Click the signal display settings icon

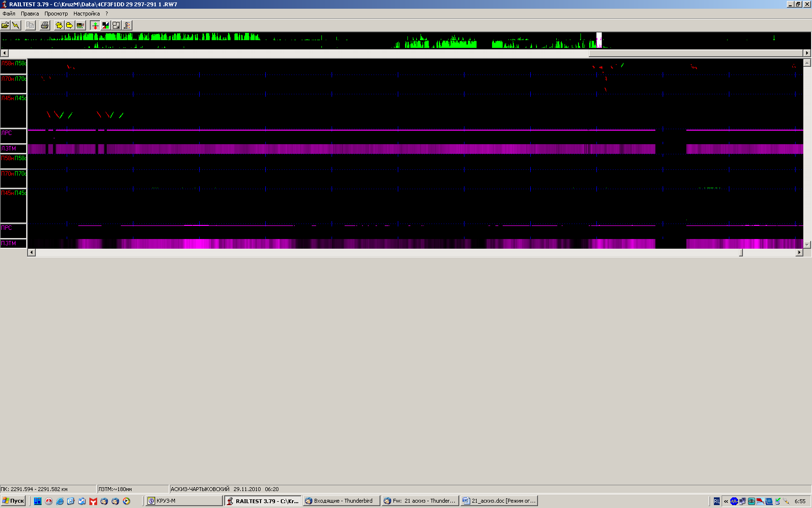click(x=80, y=25)
